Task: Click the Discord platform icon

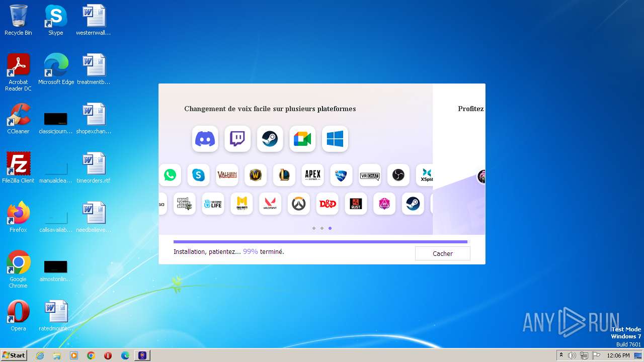Action: [205, 139]
